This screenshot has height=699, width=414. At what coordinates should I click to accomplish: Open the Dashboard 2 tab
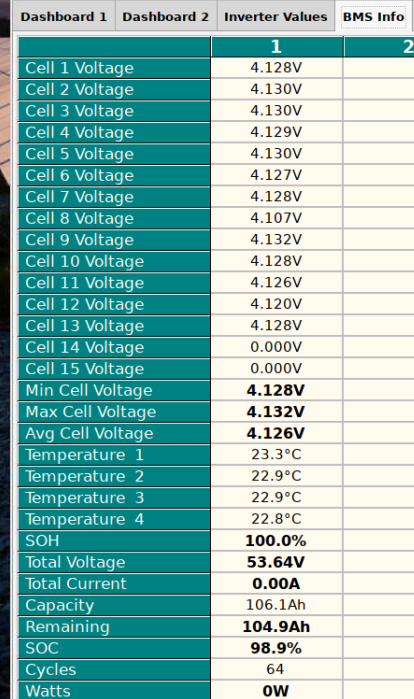pos(166,17)
